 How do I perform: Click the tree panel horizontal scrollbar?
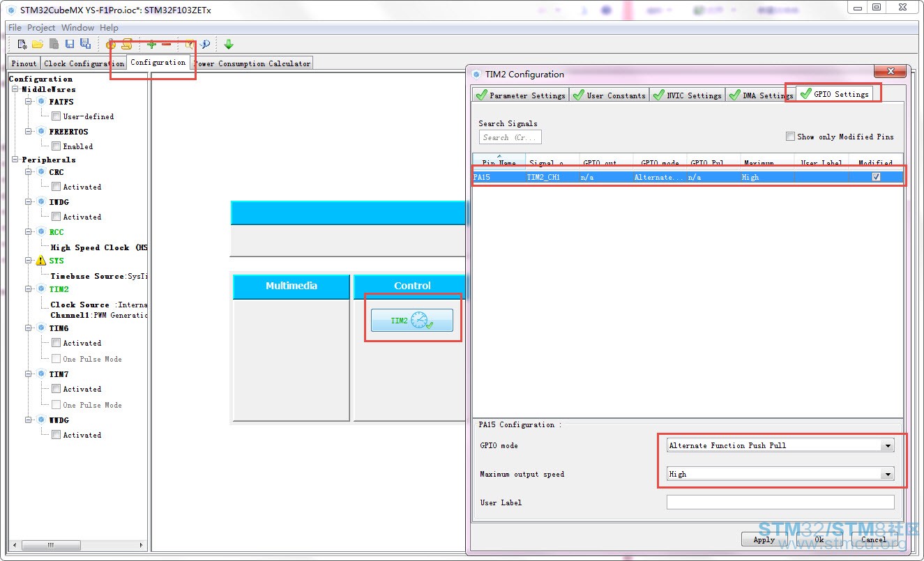click(77, 545)
